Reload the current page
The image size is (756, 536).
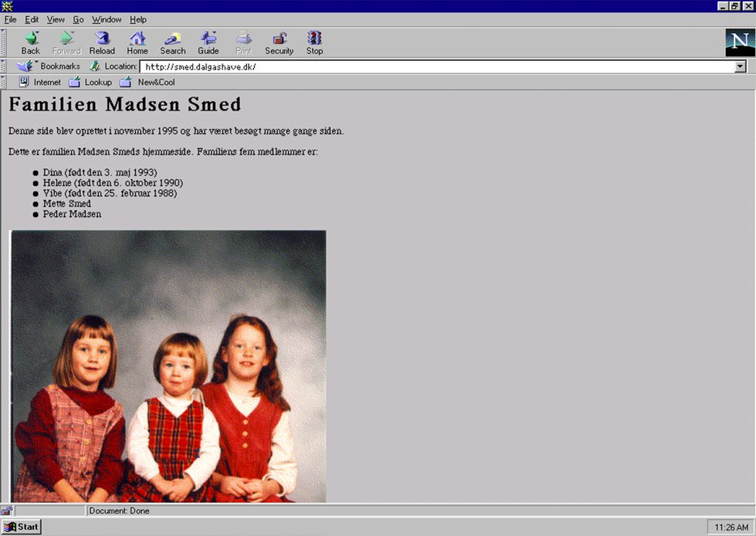pyautogui.click(x=102, y=43)
